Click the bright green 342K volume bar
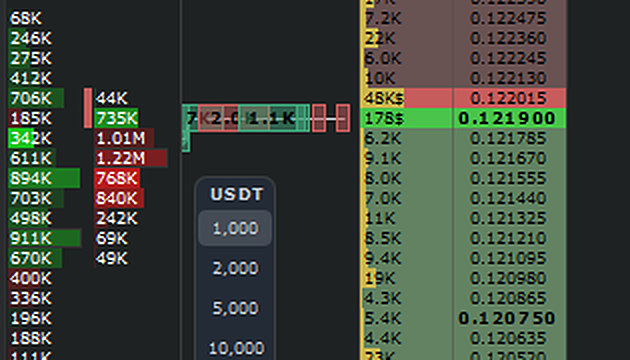Image resolution: width=630 pixels, height=360 pixels. point(30,138)
